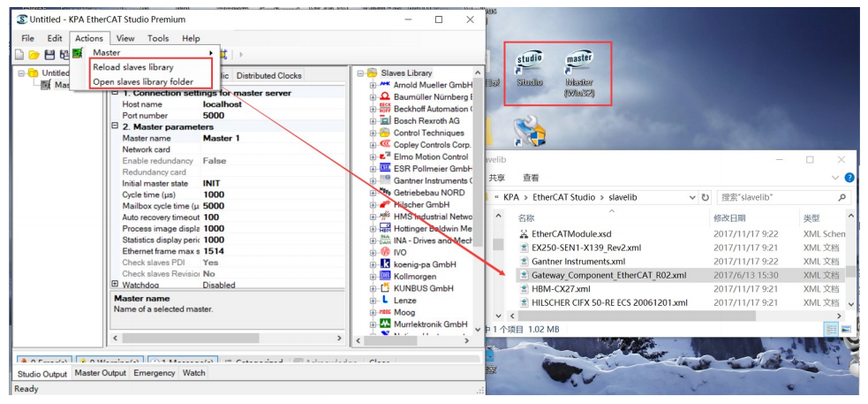
Task: Click the Baumüller Nürnberg vendor icon
Action: pyautogui.click(x=385, y=97)
